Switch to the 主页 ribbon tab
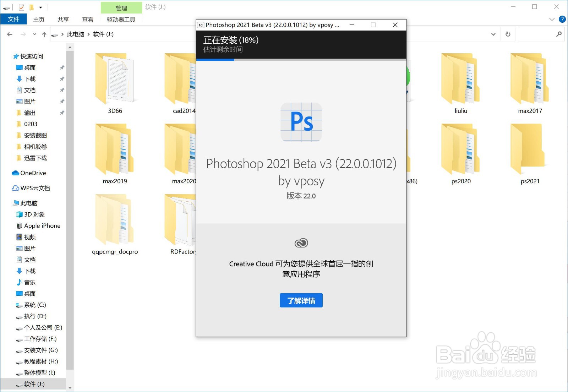568x392 pixels. (x=39, y=20)
